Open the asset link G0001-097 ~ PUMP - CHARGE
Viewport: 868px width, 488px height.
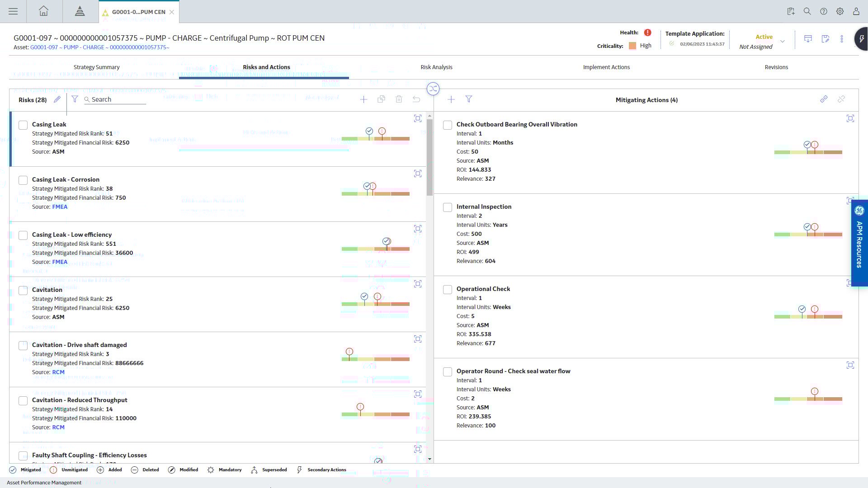pos(99,47)
